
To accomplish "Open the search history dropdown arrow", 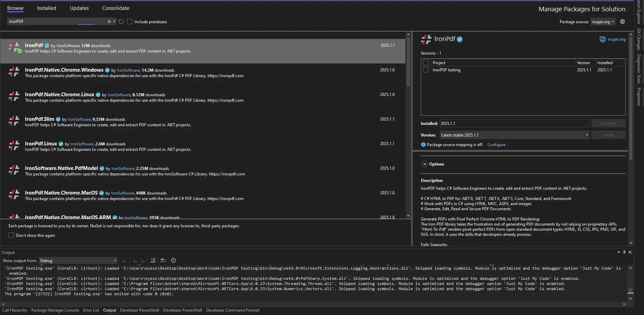I will pyautogui.click(x=114, y=22).
